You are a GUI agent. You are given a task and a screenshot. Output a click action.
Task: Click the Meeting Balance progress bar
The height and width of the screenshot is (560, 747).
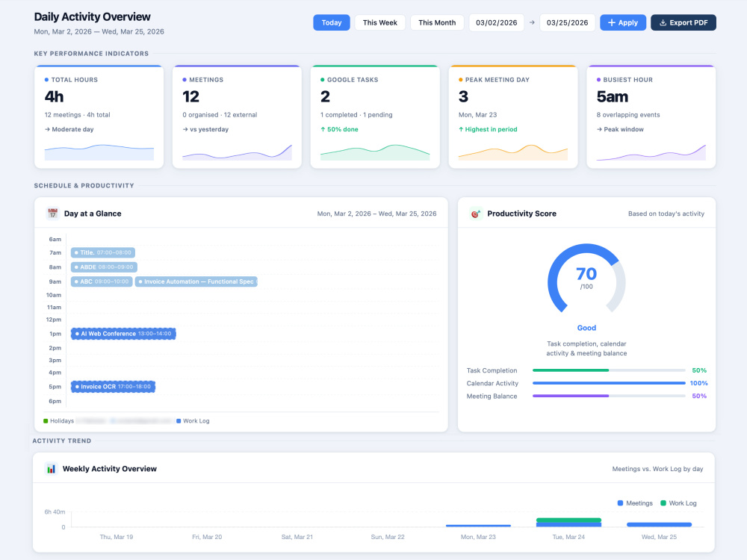pyautogui.click(x=609, y=396)
